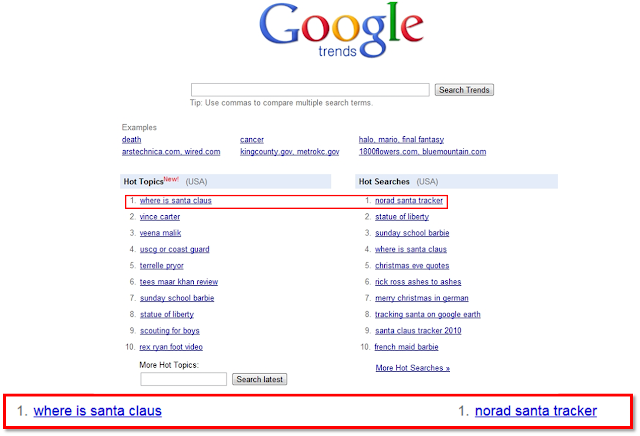Image resolution: width=640 pixels, height=436 pixels.
Task: Click the 'Hot Searches' section heading
Action: point(384,182)
